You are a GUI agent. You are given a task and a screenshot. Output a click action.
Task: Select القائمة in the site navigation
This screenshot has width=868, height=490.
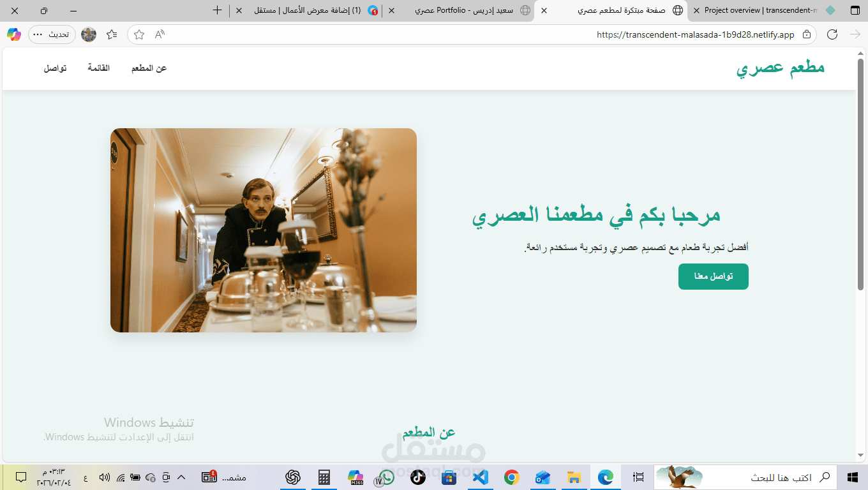coord(98,68)
